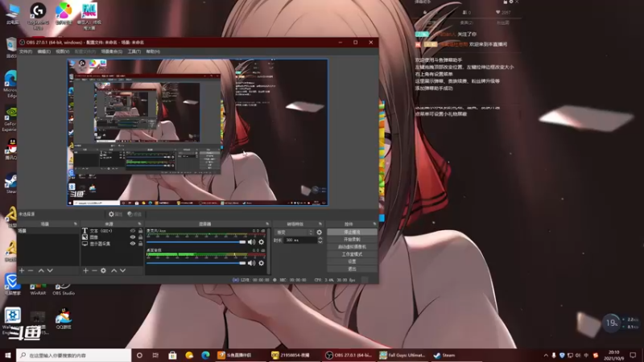Open the Tools menu in OBS

tap(134, 51)
